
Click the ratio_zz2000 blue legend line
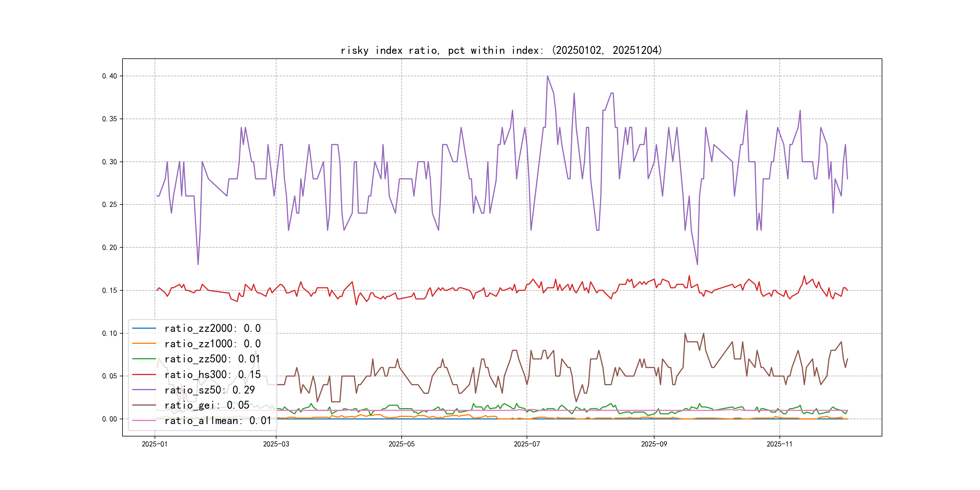144,328
